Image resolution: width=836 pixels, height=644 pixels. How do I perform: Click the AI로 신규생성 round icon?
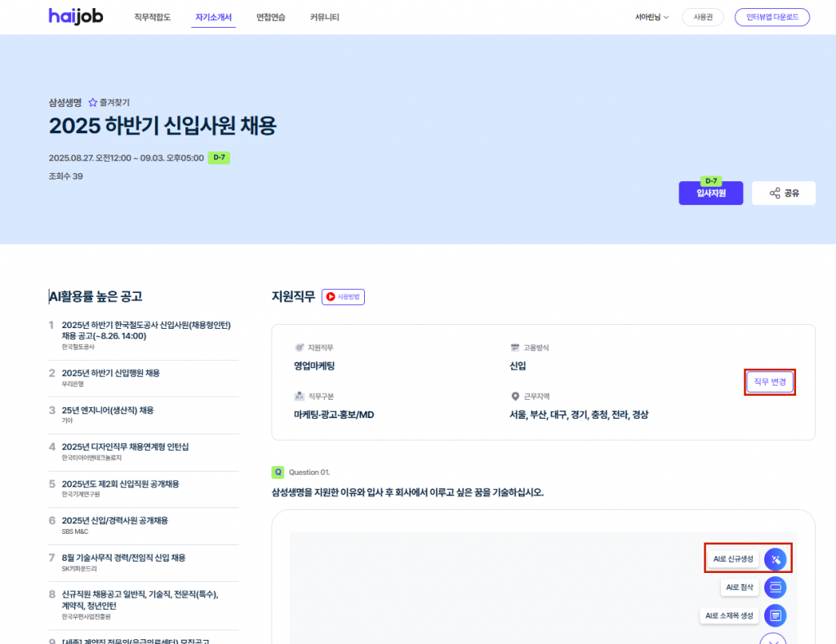(776, 559)
